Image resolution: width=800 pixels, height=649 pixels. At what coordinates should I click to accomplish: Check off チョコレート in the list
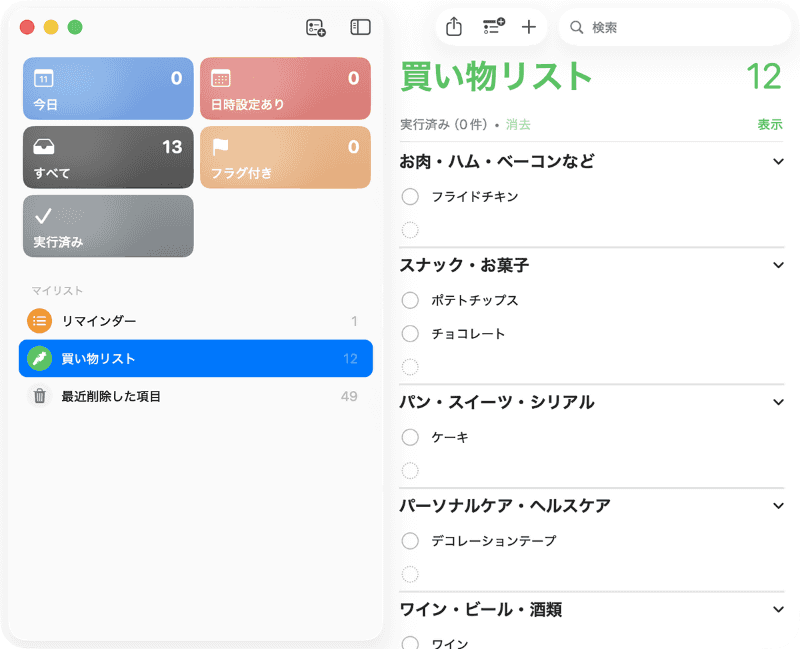tap(409, 333)
